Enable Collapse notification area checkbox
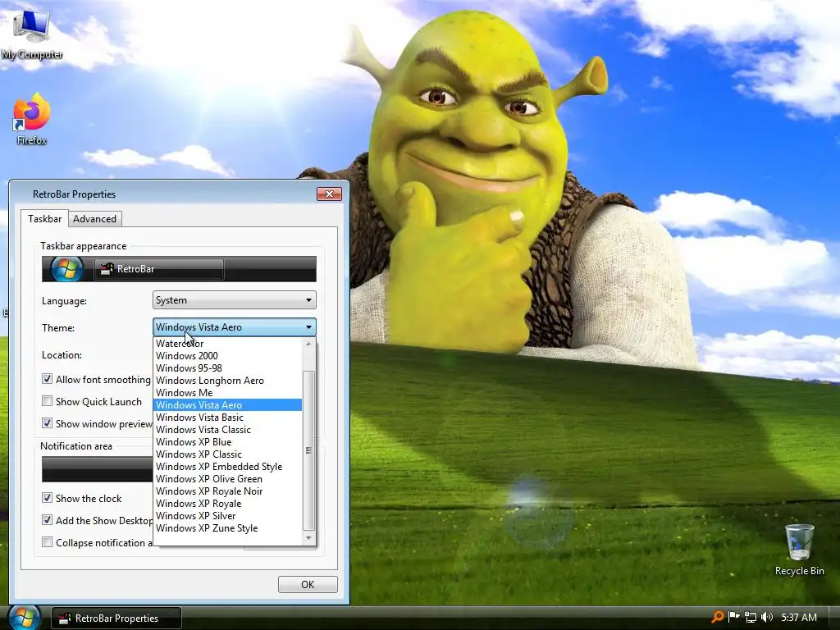 point(47,542)
